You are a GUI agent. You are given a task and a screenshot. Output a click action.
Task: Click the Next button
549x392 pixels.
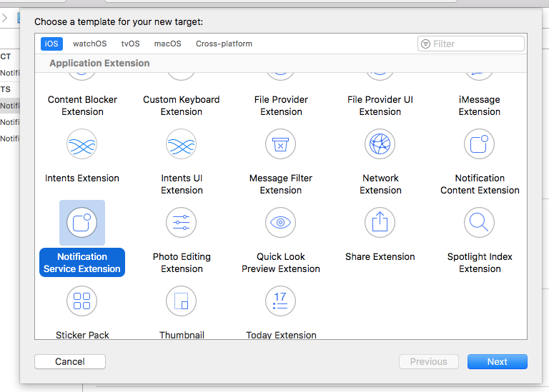(x=498, y=361)
